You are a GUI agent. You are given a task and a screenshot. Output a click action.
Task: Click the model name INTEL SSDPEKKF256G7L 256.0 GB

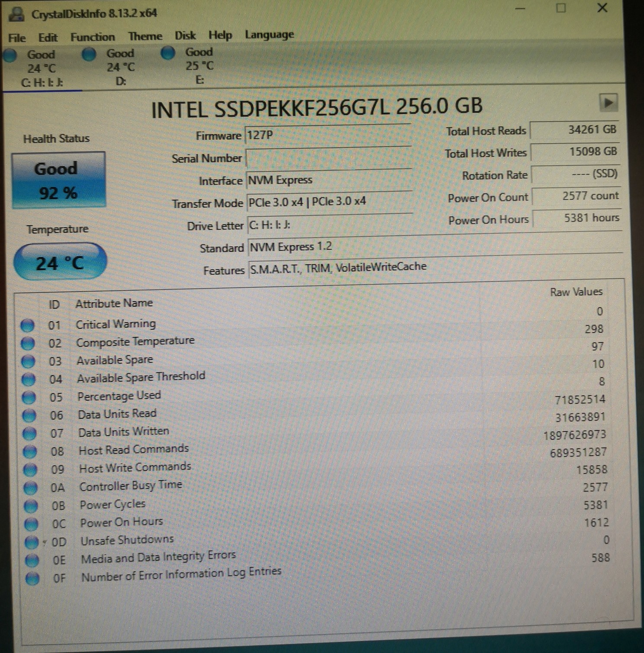(x=317, y=108)
